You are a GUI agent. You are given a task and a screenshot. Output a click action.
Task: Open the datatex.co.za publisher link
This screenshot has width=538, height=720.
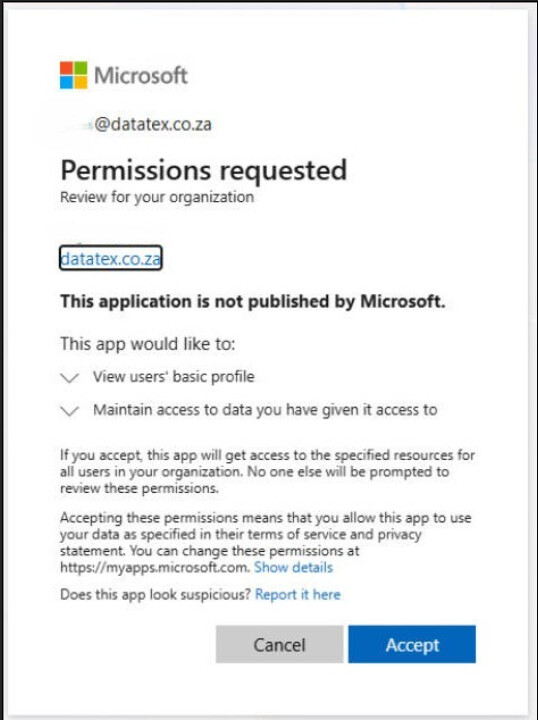[x=111, y=258]
